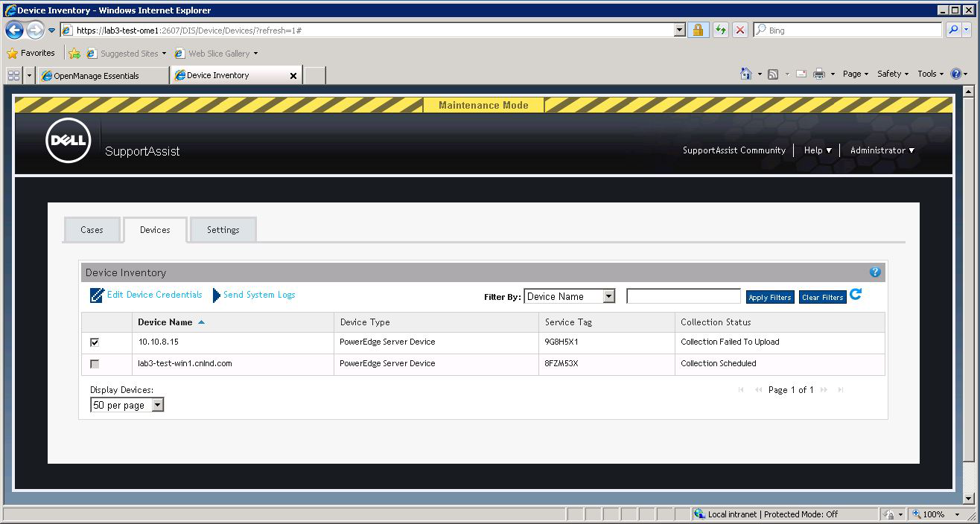Click the Quick Tabs grid icon
980x524 pixels.
coord(14,75)
